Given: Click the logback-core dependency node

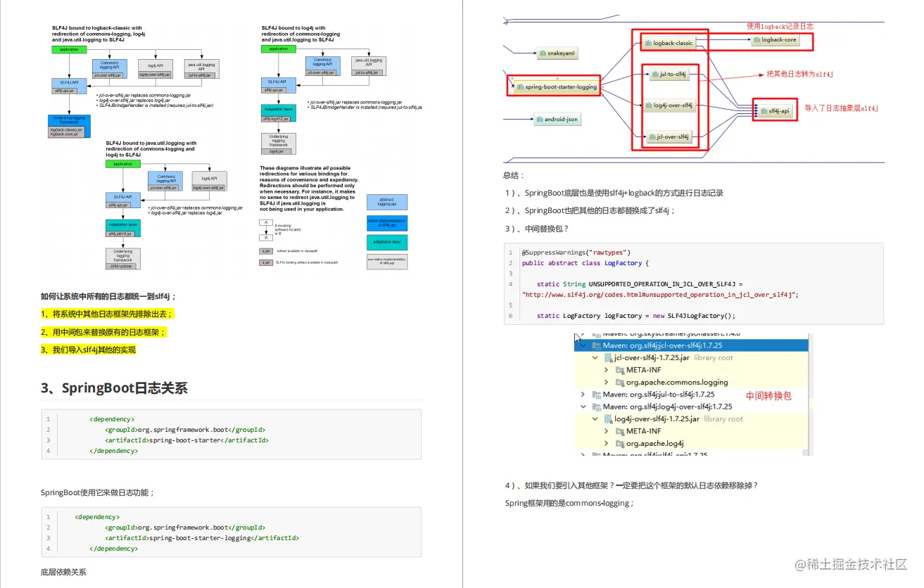Looking at the screenshot, I should click(x=776, y=40).
